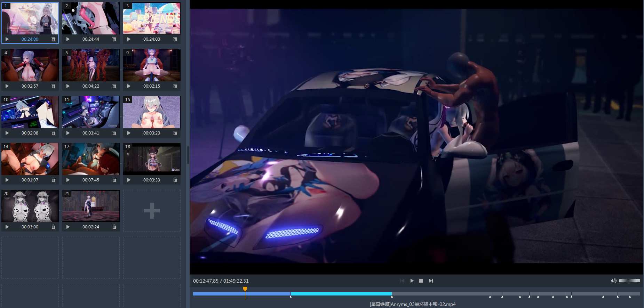
Task: Stop the main video playback
Action: pos(421,281)
